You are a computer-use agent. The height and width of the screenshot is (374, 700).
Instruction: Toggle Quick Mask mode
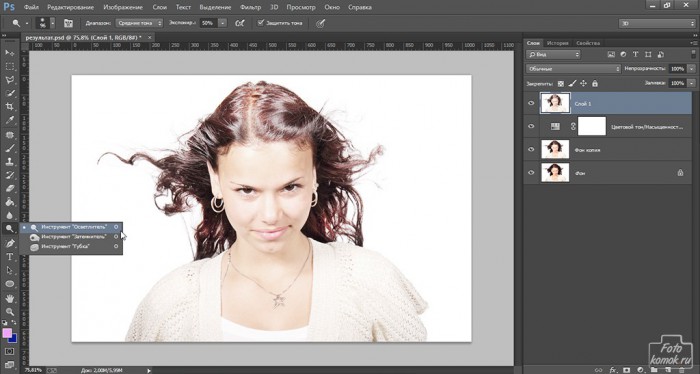pos(9,352)
